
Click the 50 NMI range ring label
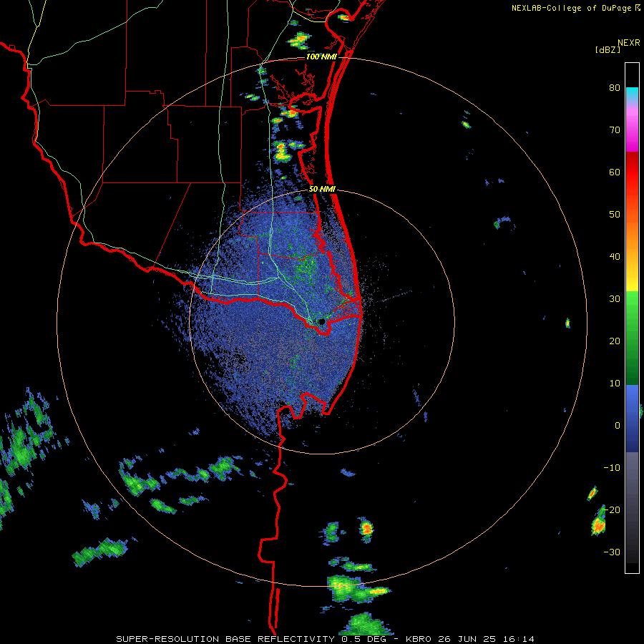pos(322,190)
